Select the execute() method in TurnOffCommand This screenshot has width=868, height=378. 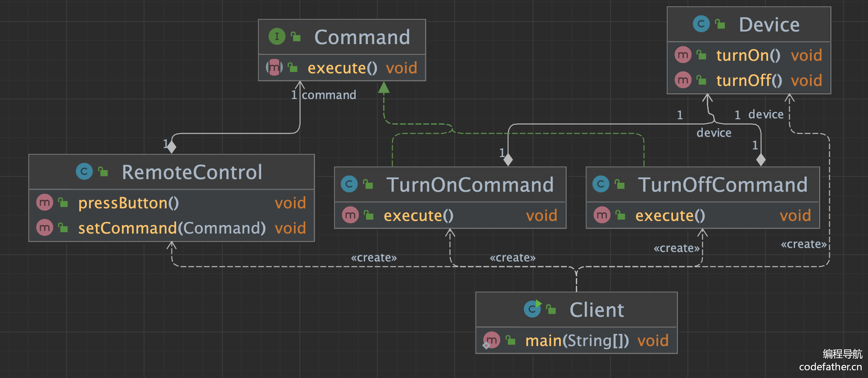[x=670, y=216]
